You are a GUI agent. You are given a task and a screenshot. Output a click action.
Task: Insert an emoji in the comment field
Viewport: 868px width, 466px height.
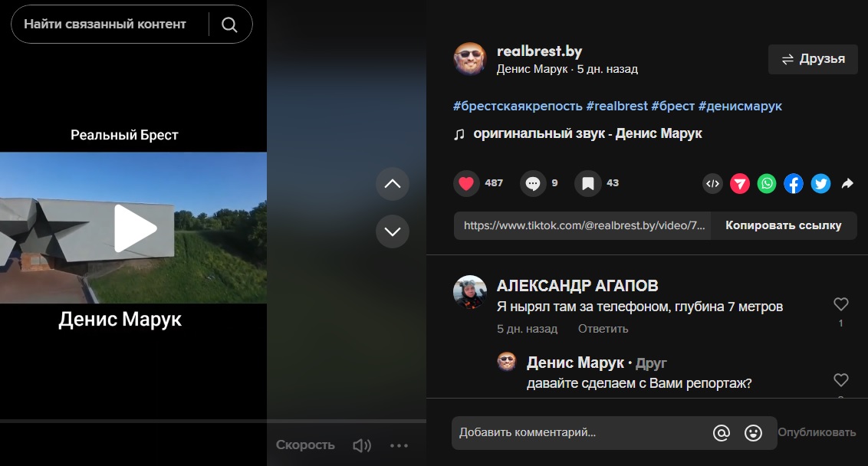[753, 433]
